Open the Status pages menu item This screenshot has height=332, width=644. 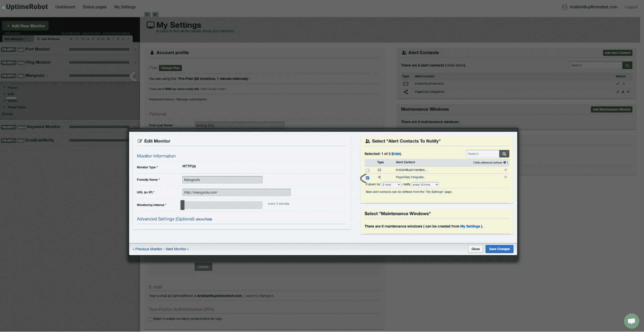coord(94,7)
